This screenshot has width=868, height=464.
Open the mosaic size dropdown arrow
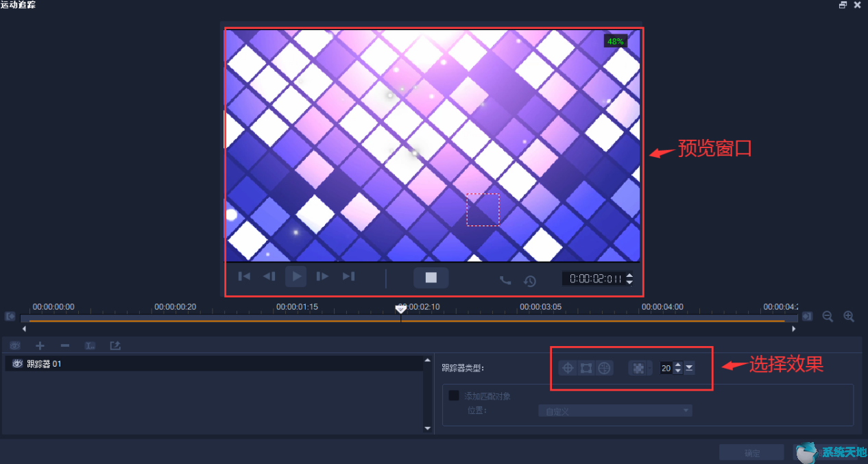pos(689,368)
